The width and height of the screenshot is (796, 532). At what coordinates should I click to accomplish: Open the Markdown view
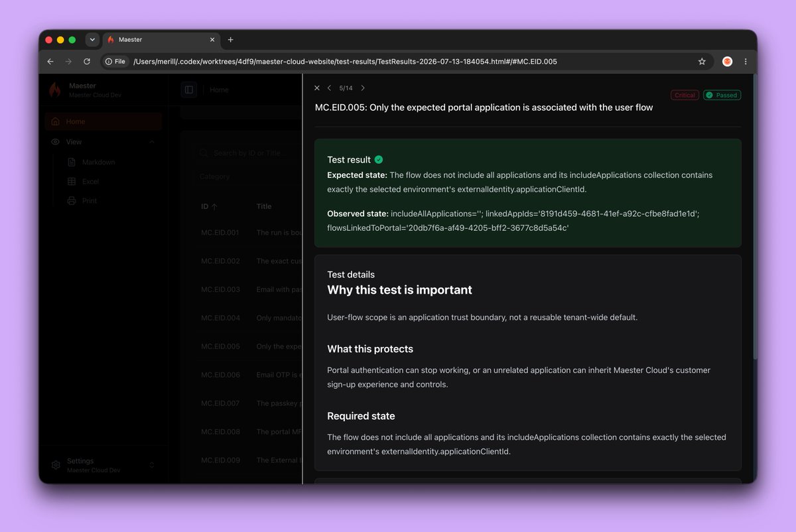click(98, 162)
